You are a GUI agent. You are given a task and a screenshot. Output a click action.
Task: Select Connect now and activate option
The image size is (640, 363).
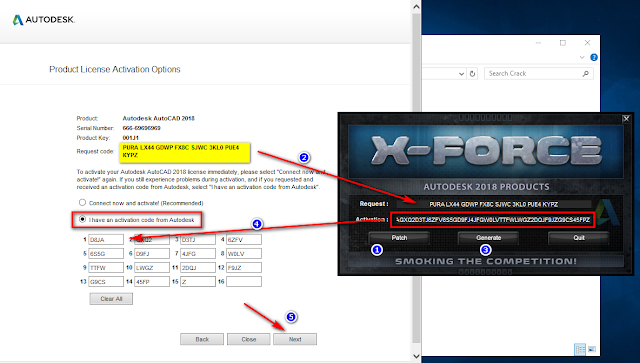82,203
